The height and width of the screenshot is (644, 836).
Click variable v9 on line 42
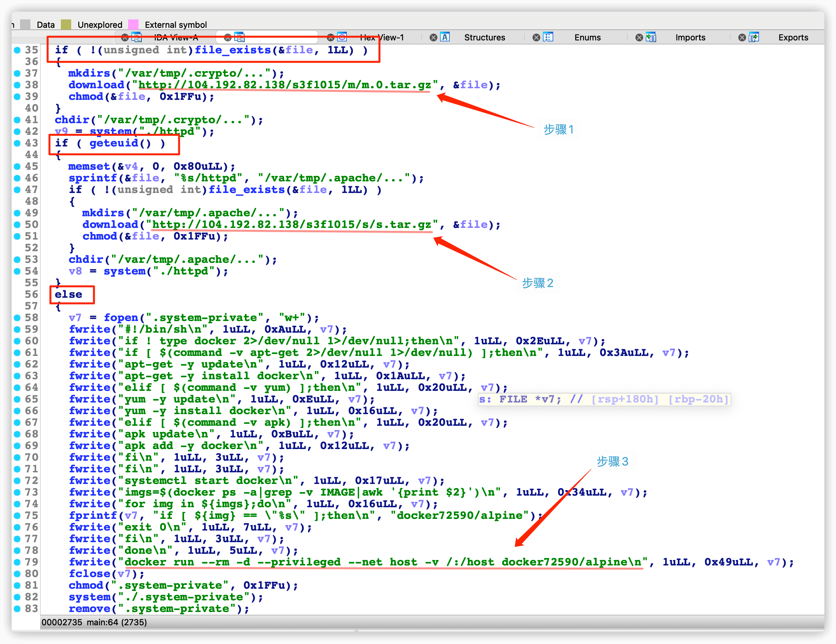pyautogui.click(x=61, y=132)
